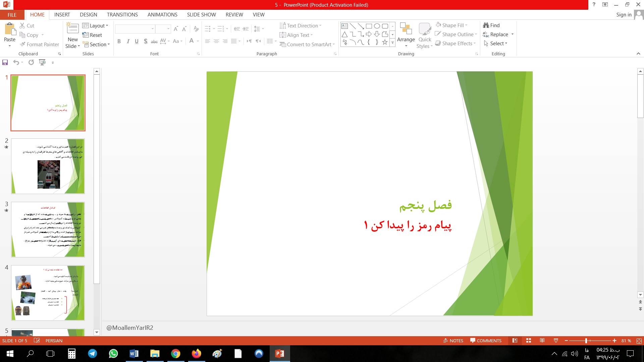Screen dimensions: 644x362
Task: Open the DESIGN ribbon tab
Action: click(89, 15)
